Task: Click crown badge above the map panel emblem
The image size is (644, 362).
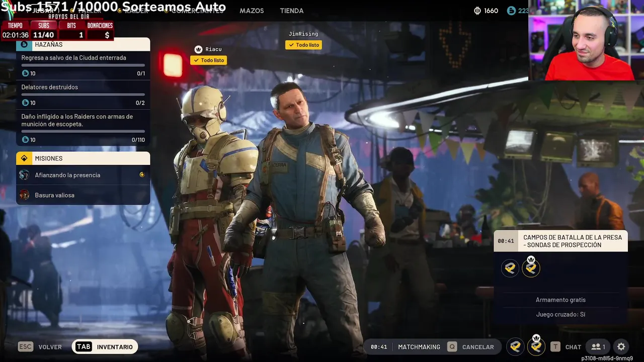Action: pos(531,258)
